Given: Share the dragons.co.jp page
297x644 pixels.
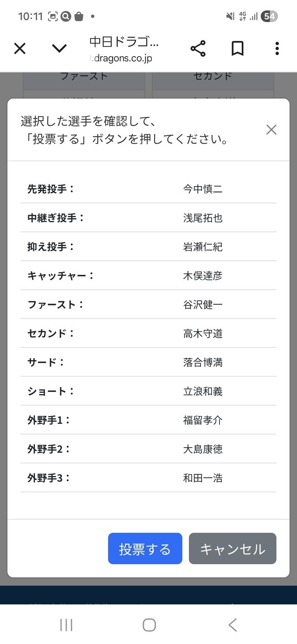Looking at the screenshot, I should coord(198,48).
